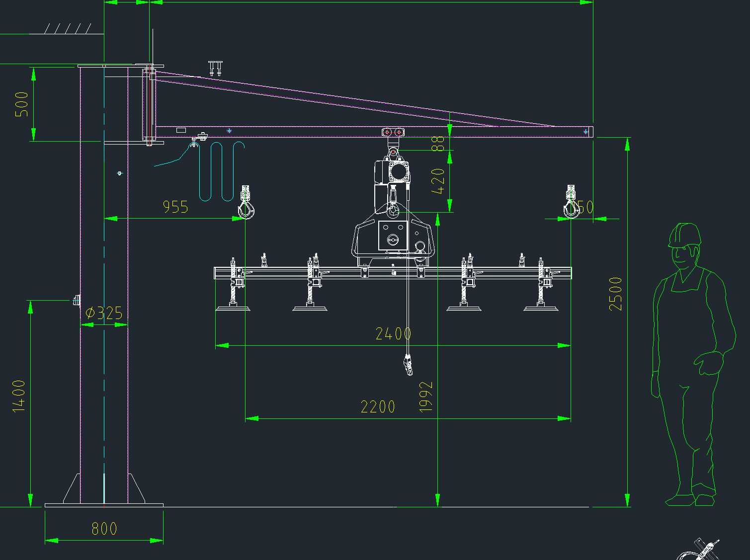Pick the pair of bolts above the beam
This screenshot has width=750, height=560.
pyautogui.click(x=215, y=68)
